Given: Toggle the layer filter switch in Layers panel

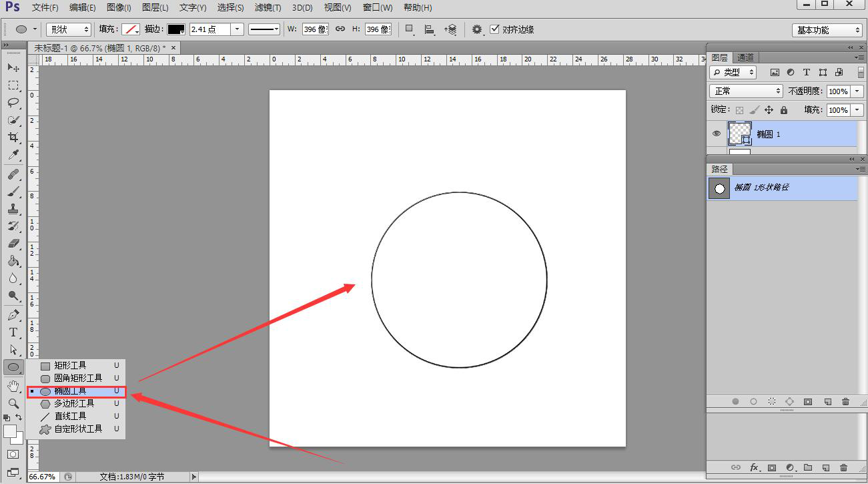Looking at the screenshot, I should pos(857,72).
